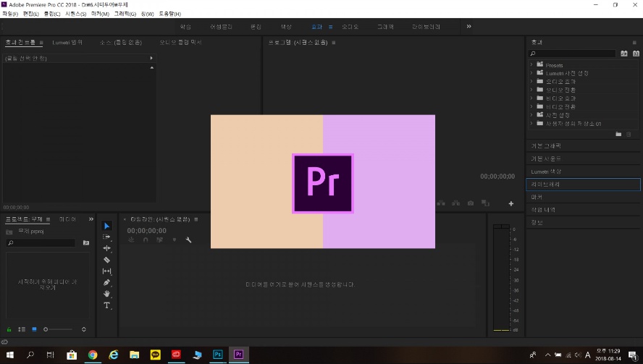Switch Project panel to icon view

[35, 329]
